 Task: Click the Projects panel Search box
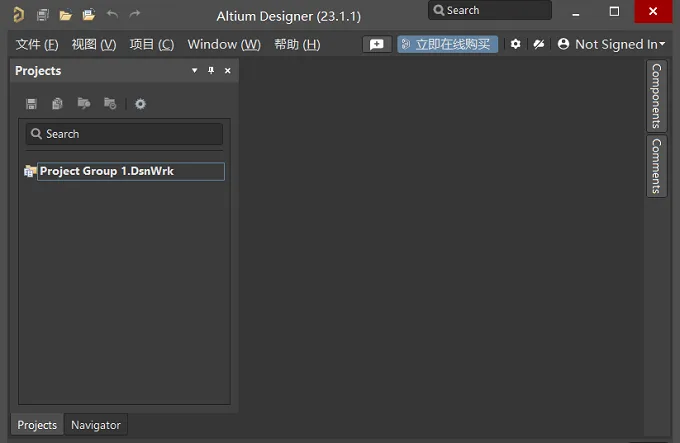pos(124,134)
